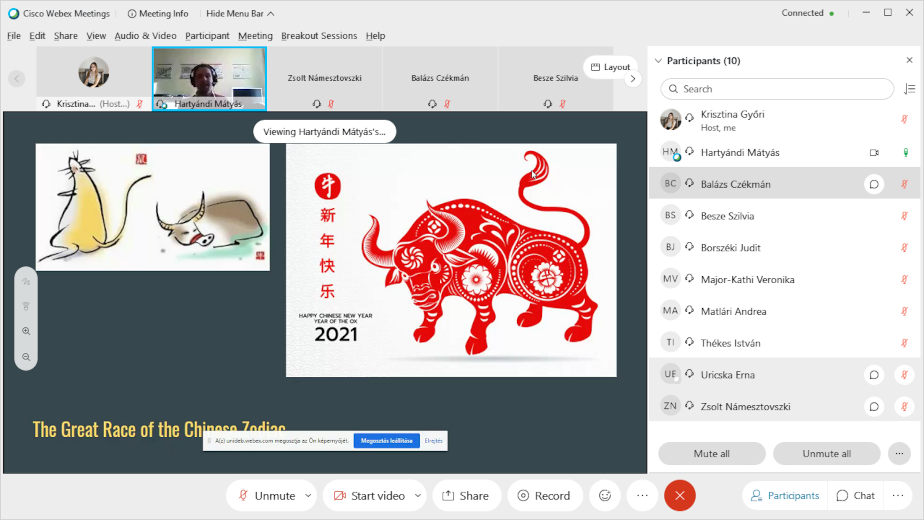The height and width of the screenshot is (520, 924).
Task: End the meeting with the red X button
Action: pyautogui.click(x=679, y=496)
